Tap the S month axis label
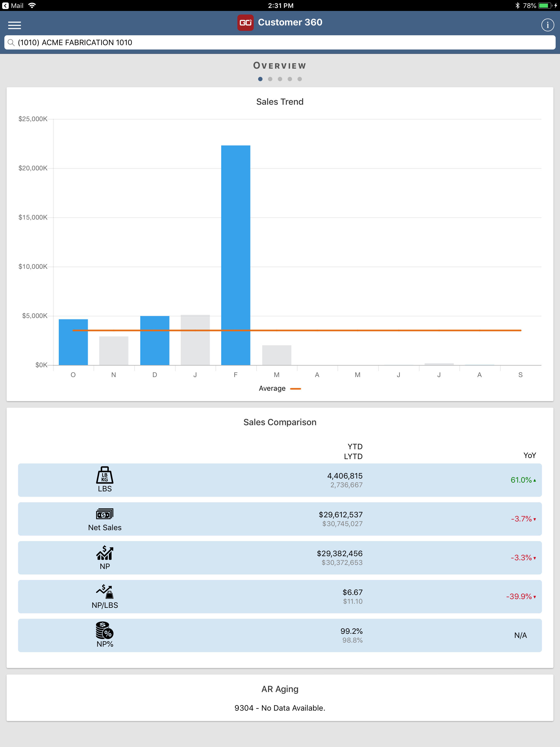Screen dimensions: 560x747 coord(520,375)
